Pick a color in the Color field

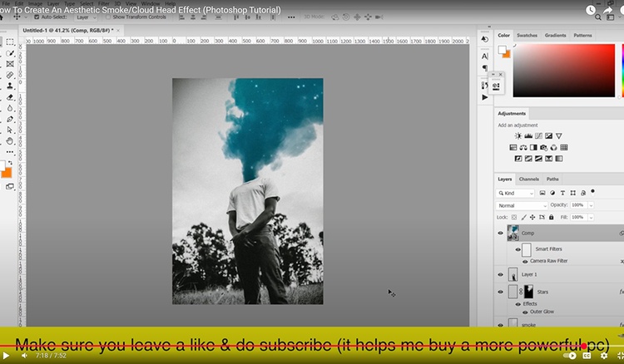click(x=564, y=71)
